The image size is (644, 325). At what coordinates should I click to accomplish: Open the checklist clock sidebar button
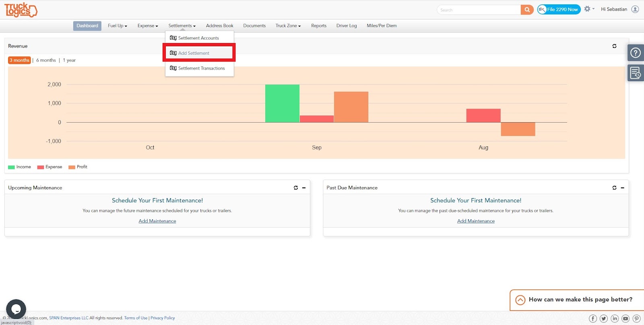click(x=636, y=73)
